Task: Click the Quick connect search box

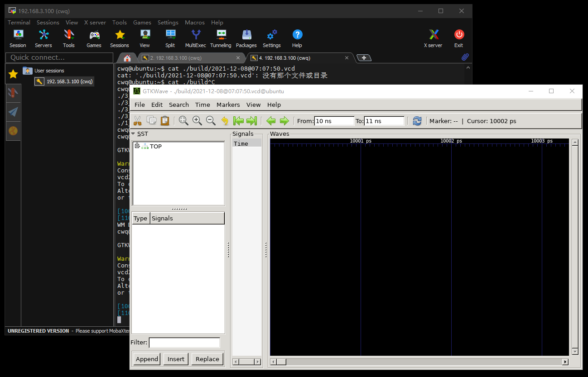Action: pyautogui.click(x=59, y=57)
